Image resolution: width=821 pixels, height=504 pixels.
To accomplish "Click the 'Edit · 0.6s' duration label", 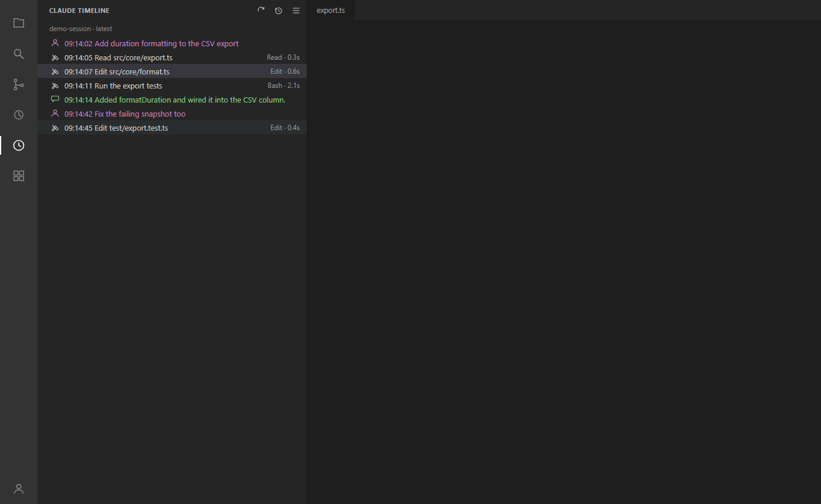I will (x=285, y=71).
